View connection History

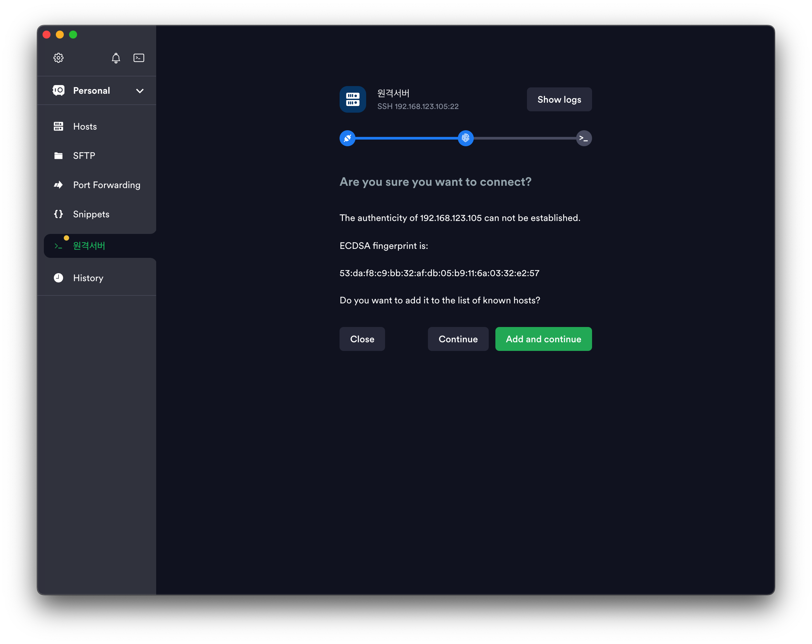[88, 278]
